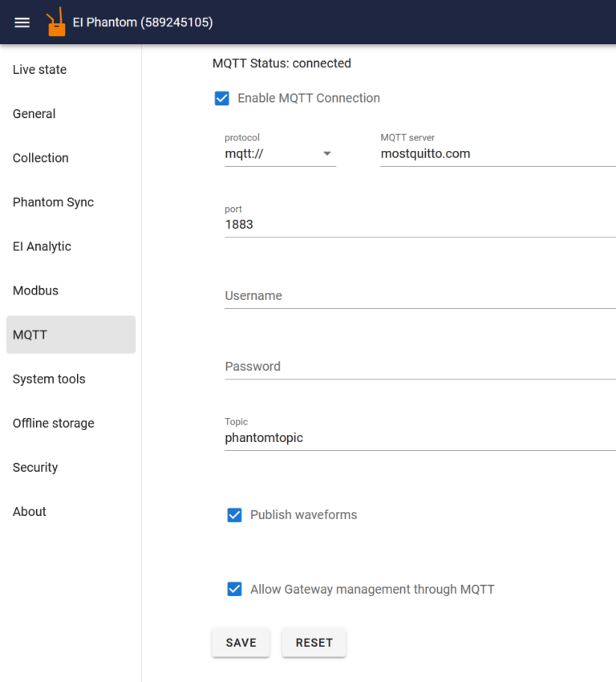Disable the Enable MQTT Connection checkbox

click(x=222, y=98)
